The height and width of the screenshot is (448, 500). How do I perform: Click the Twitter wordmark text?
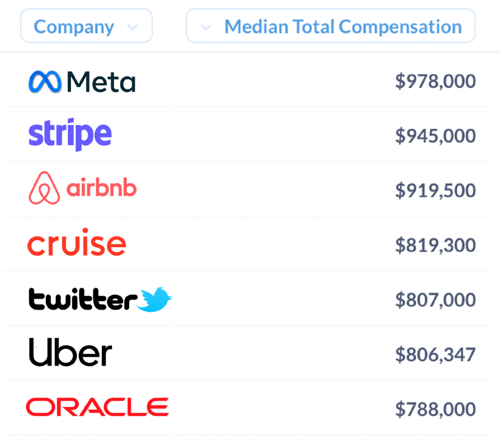83,299
